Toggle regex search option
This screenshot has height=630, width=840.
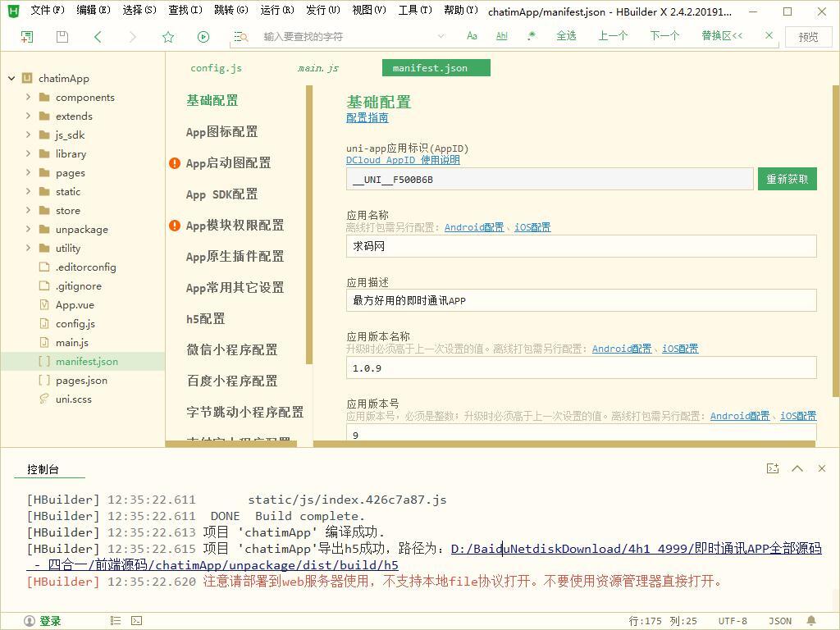coord(532,36)
